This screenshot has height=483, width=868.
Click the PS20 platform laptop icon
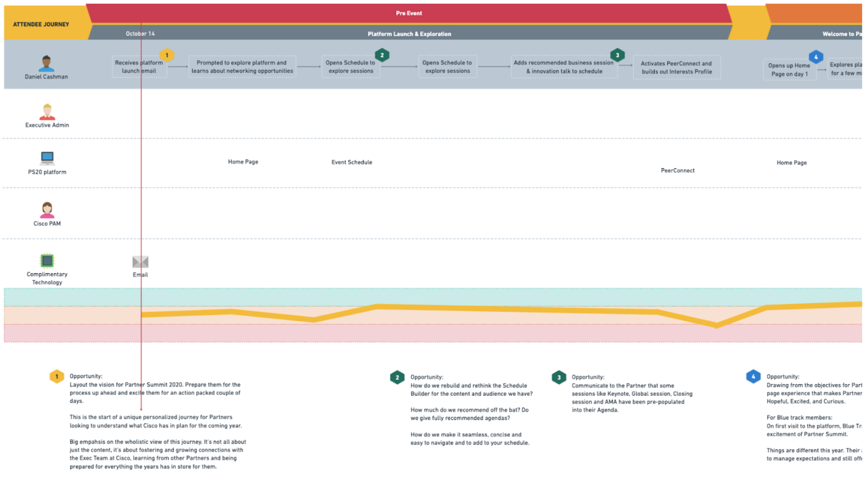pyautogui.click(x=47, y=158)
